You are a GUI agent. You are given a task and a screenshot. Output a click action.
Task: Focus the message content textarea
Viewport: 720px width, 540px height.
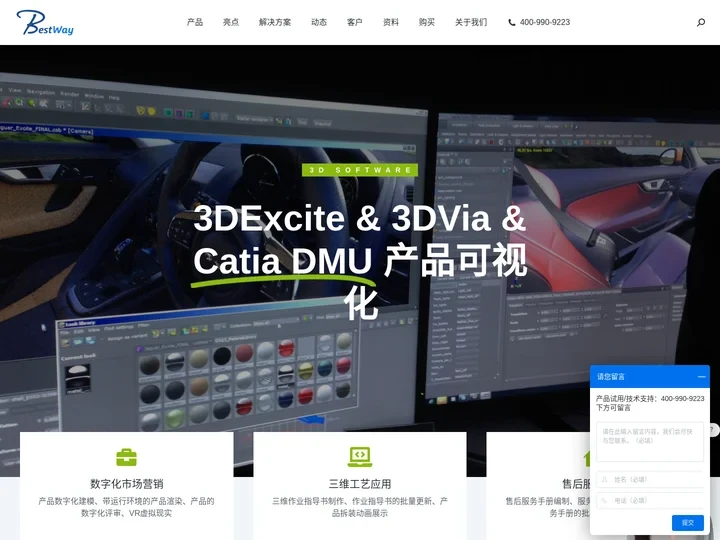tap(650, 442)
